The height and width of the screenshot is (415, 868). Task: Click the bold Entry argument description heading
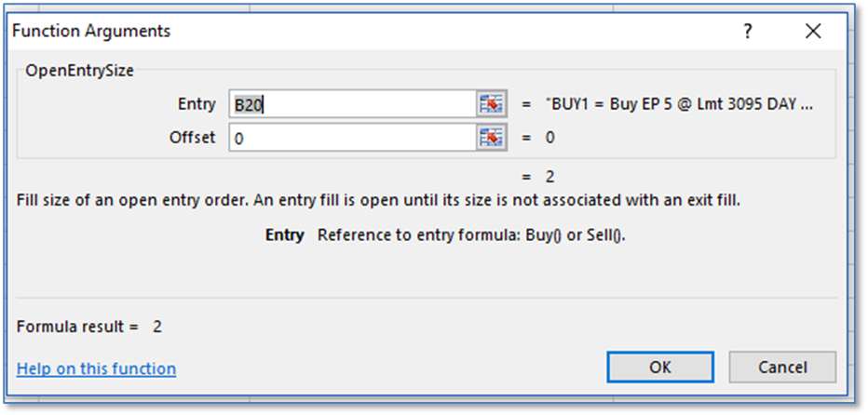284,234
